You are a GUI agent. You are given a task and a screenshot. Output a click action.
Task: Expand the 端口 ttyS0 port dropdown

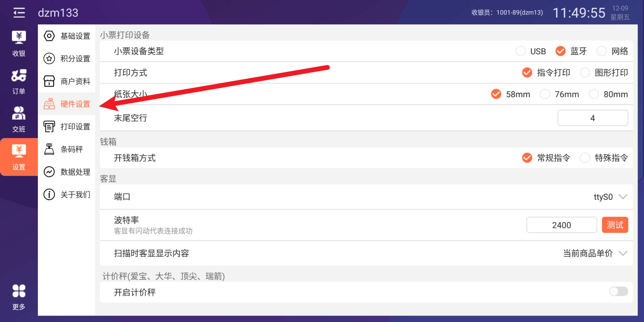coord(610,197)
